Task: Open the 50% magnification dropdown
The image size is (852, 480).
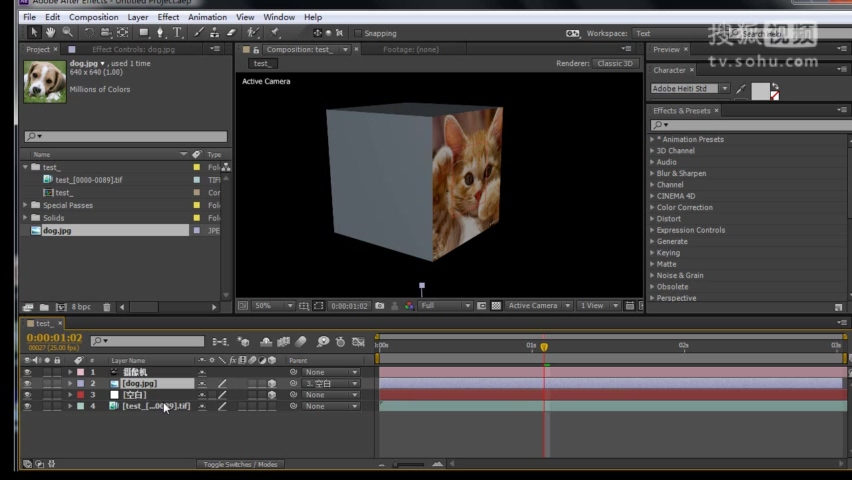Action: pyautogui.click(x=273, y=306)
